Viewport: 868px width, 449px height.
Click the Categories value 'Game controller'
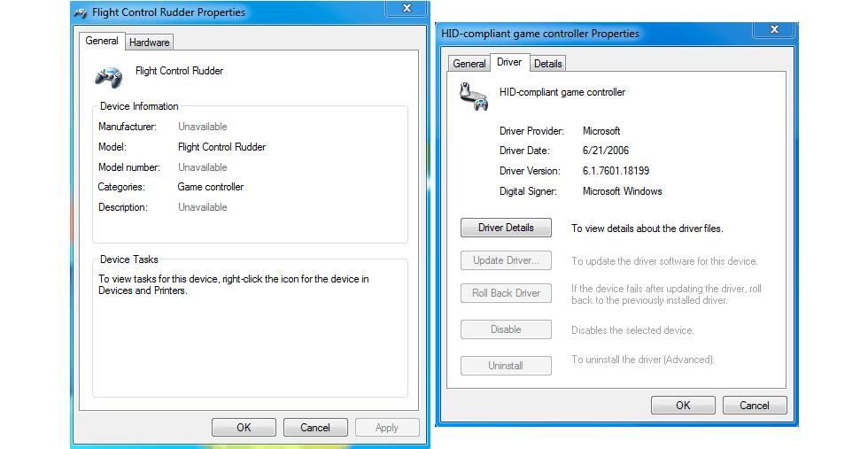[x=211, y=187]
